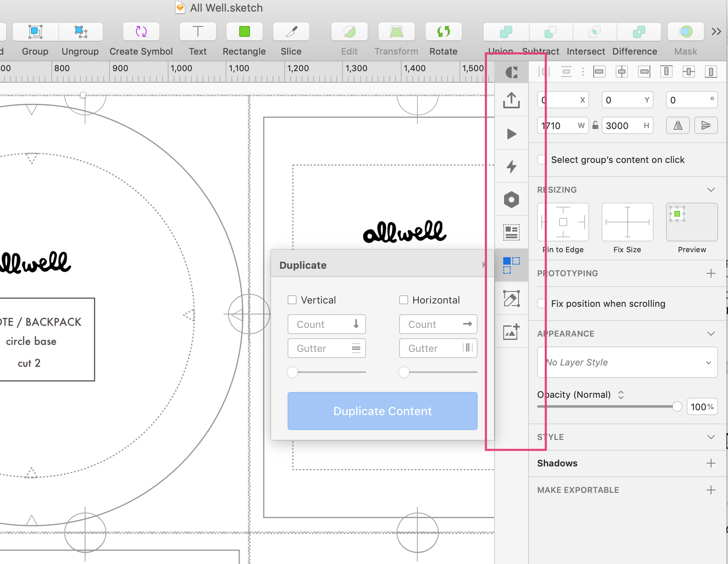The height and width of the screenshot is (564, 728).
Task: Enable the Vertical duplicate checkbox
Action: pos(292,300)
